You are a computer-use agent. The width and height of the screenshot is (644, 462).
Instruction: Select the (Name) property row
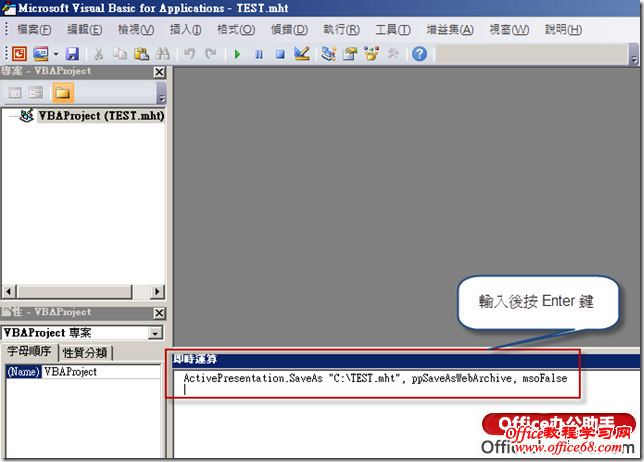pos(24,372)
